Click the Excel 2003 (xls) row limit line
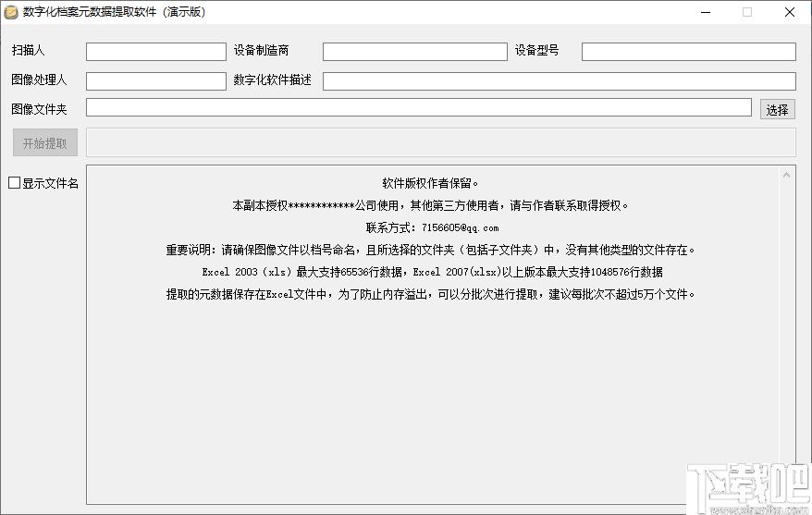This screenshot has width=812, height=515. point(432,272)
